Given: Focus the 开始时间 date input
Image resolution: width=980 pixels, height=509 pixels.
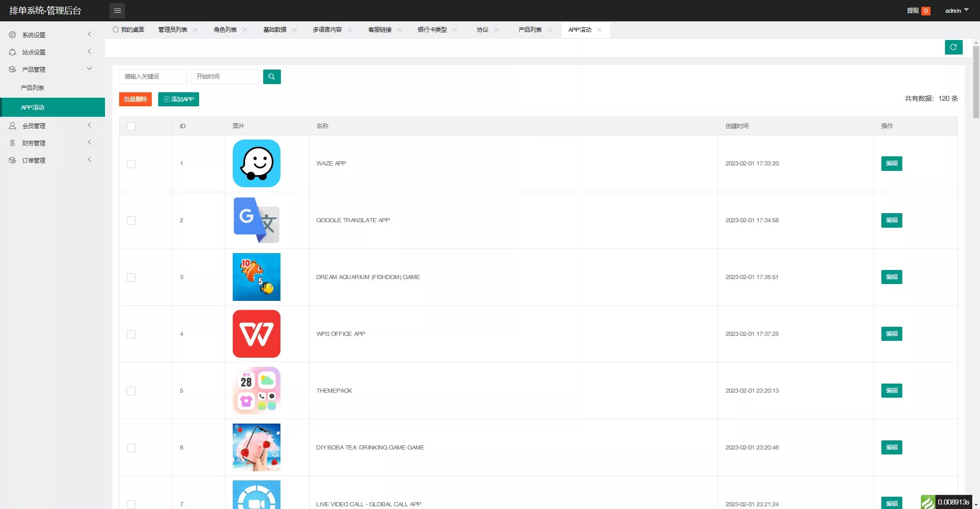Looking at the screenshot, I should tap(225, 77).
